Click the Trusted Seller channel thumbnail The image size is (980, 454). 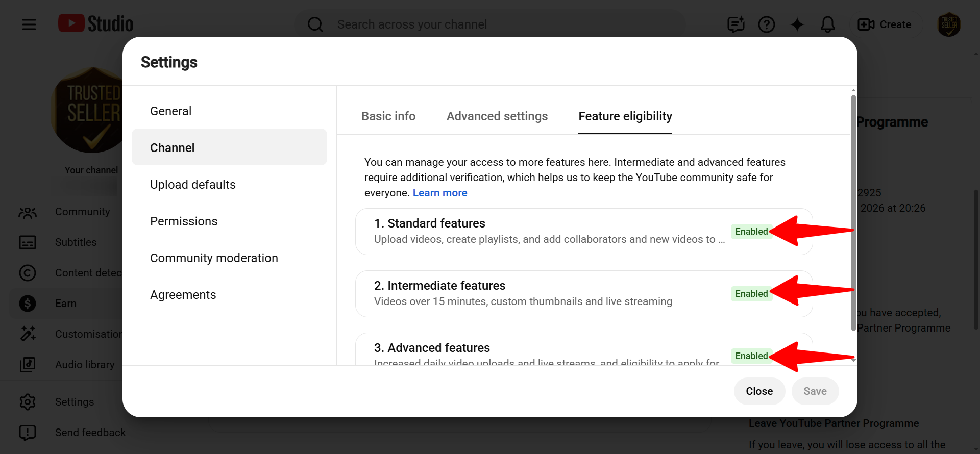(x=87, y=110)
